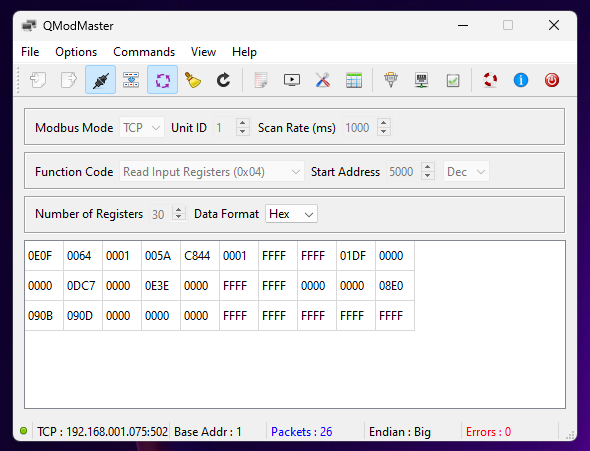
Task: Open general Settings checkmark icon
Action: point(453,80)
